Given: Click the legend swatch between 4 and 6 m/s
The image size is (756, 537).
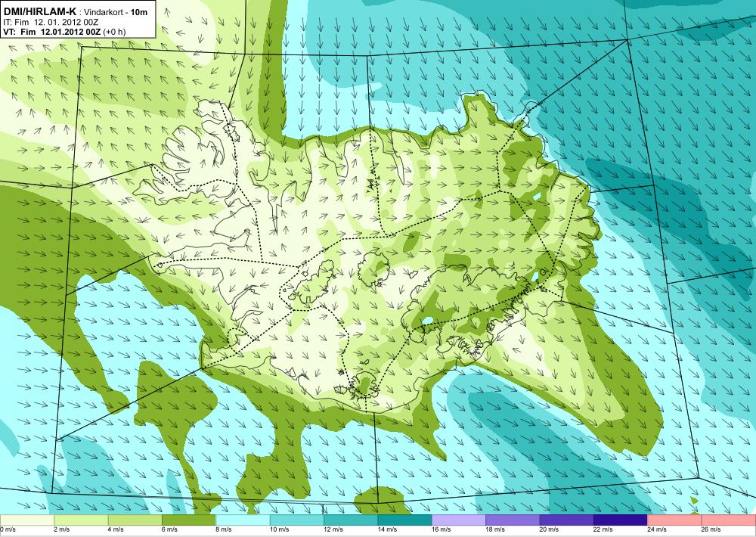Looking at the screenshot, I should (135, 520).
